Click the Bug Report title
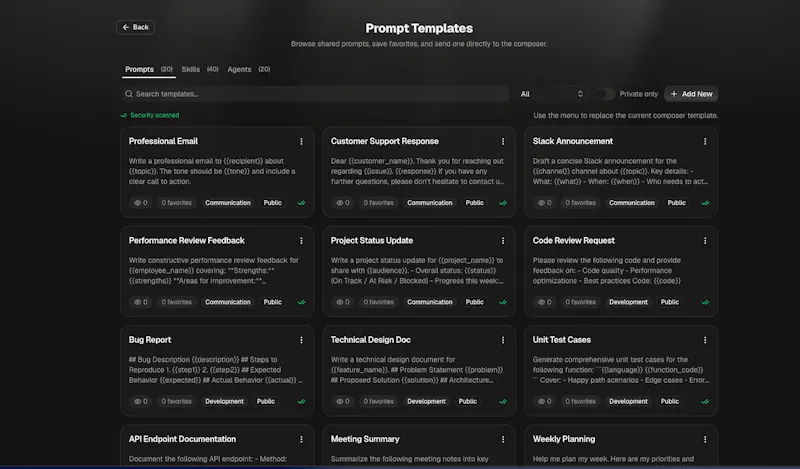 point(150,340)
